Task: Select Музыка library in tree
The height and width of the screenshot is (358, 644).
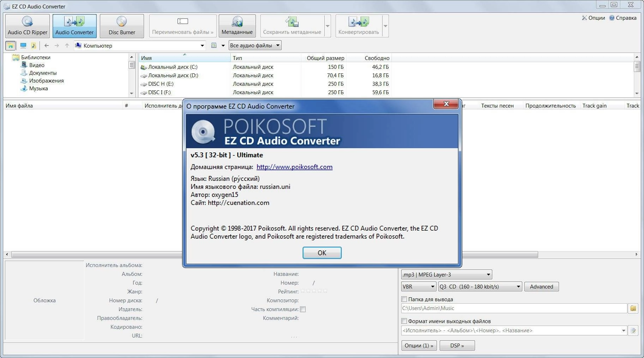Action: [38, 88]
